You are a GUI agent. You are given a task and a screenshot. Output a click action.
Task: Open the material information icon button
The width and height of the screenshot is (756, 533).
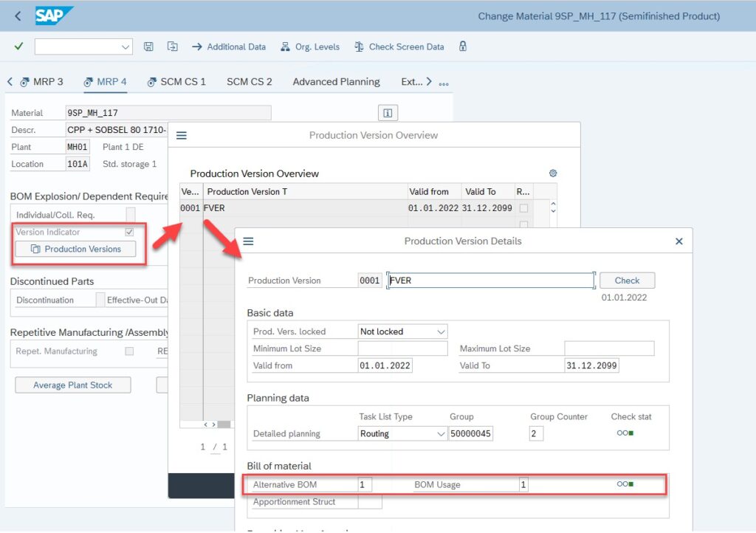388,113
